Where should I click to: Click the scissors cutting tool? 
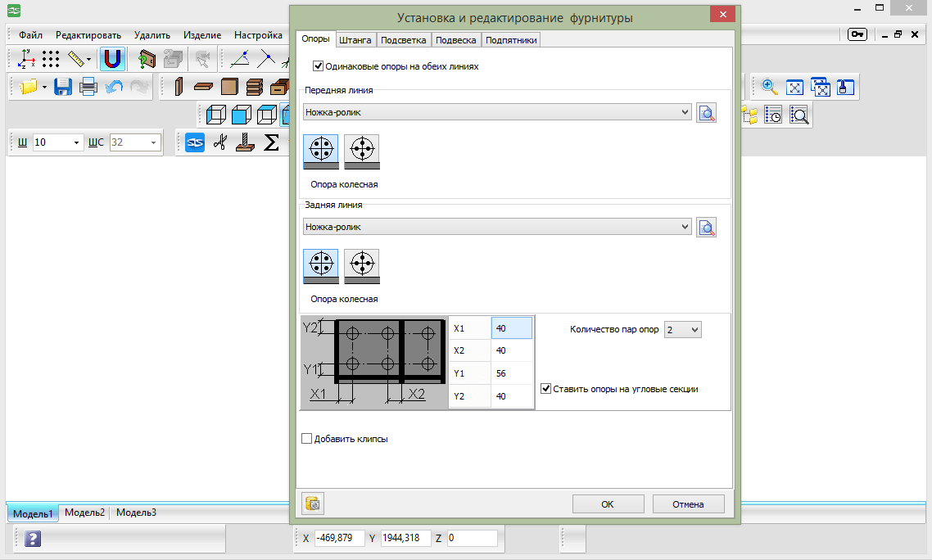(x=220, y=142)
